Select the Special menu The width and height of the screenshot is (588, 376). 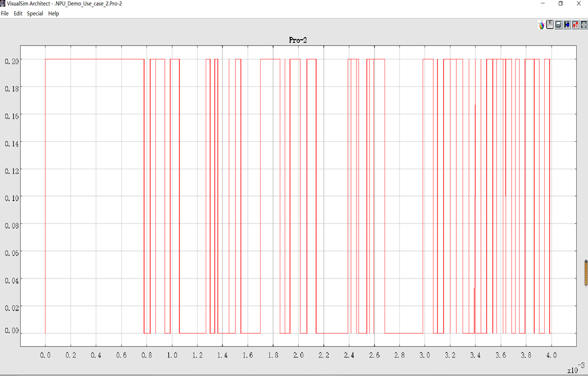(35, 13)
